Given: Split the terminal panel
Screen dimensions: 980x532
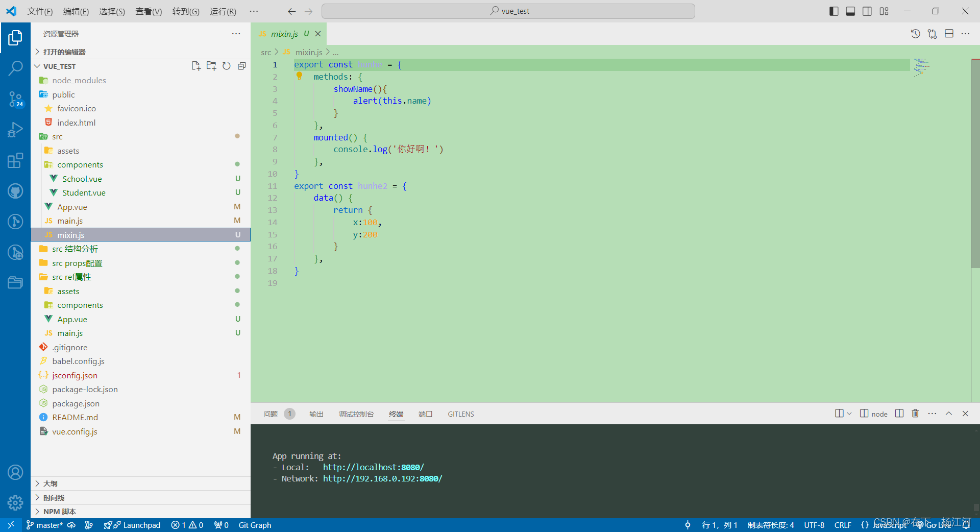Looking at the screenshot, I should (x=899, y=414).
